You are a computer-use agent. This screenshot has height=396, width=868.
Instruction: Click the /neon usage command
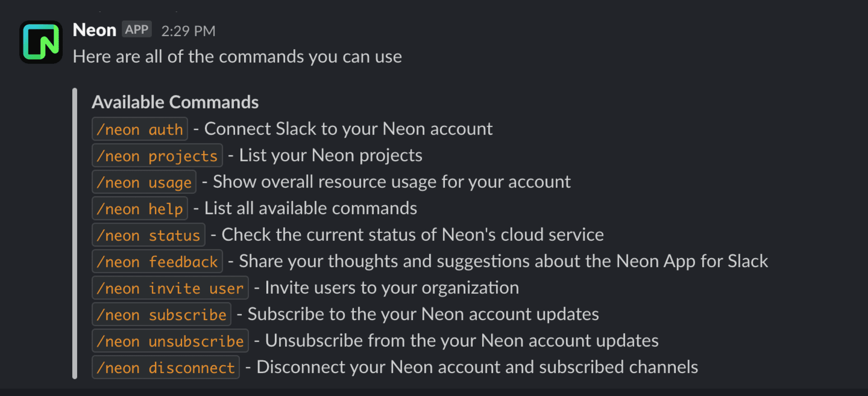(x=144, y=182)
